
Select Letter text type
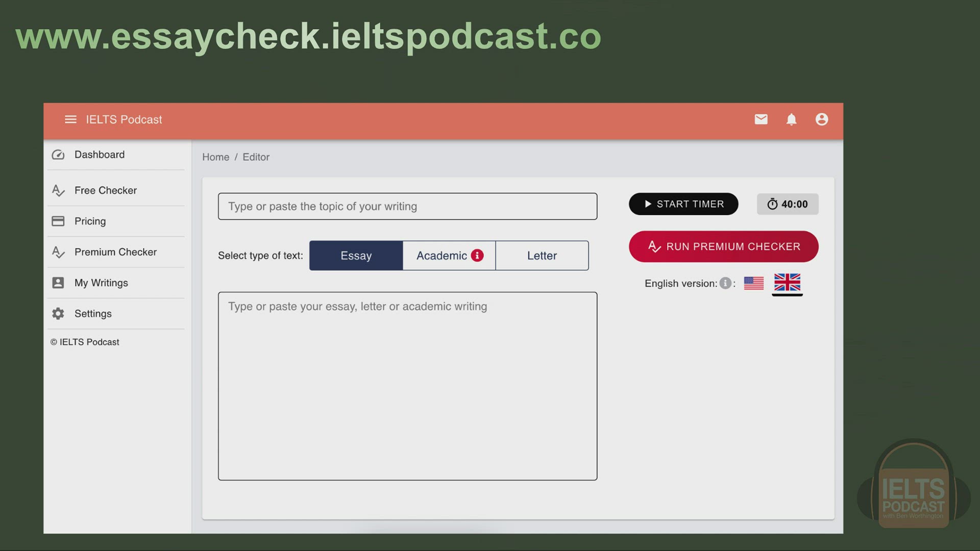[542, 256]
